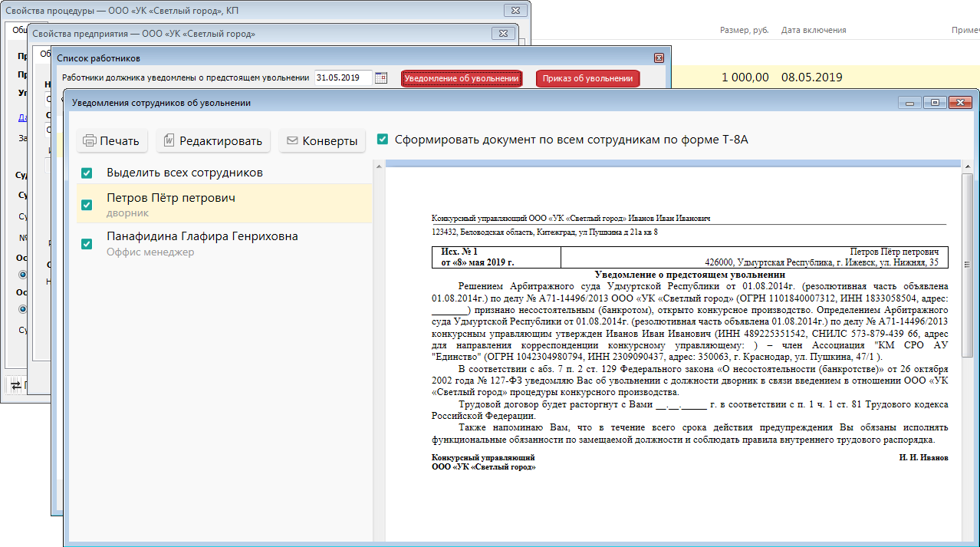980x547 pixels.
Task: Click the notification date field 31.05.2019
Action: tap(342, 78)
